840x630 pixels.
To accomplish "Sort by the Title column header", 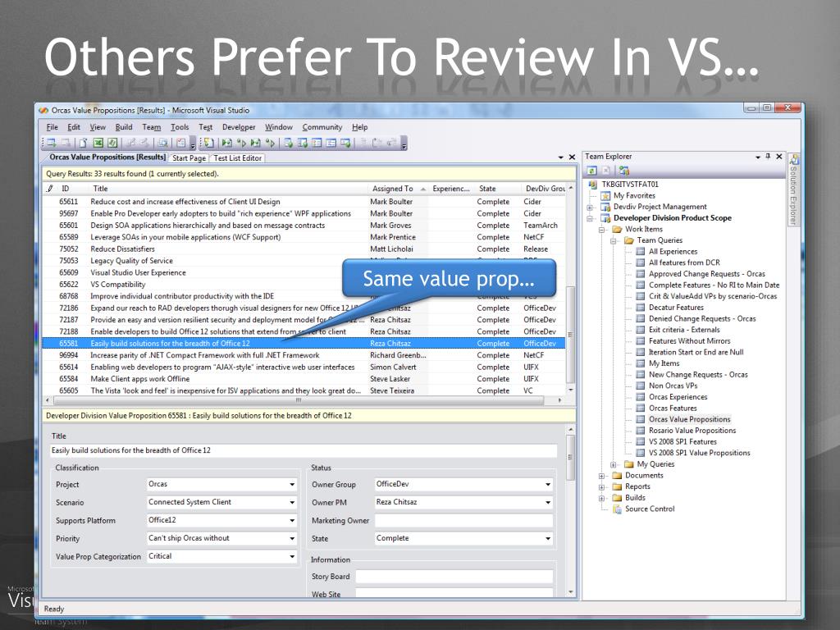I will click(x=228, y=189).
